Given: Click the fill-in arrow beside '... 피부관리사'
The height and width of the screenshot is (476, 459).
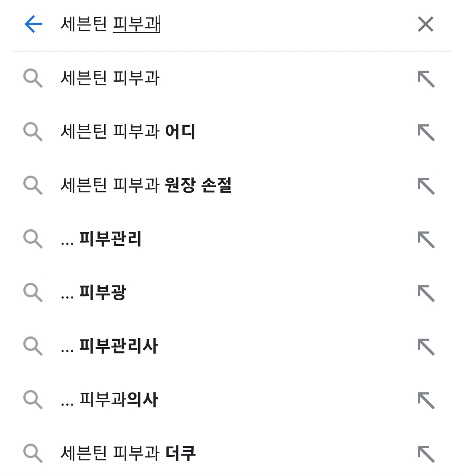Looking at the screenshot, I should click(426, 347).
